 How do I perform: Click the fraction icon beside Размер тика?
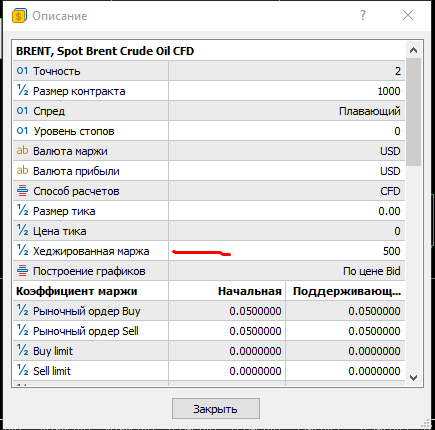22,210
